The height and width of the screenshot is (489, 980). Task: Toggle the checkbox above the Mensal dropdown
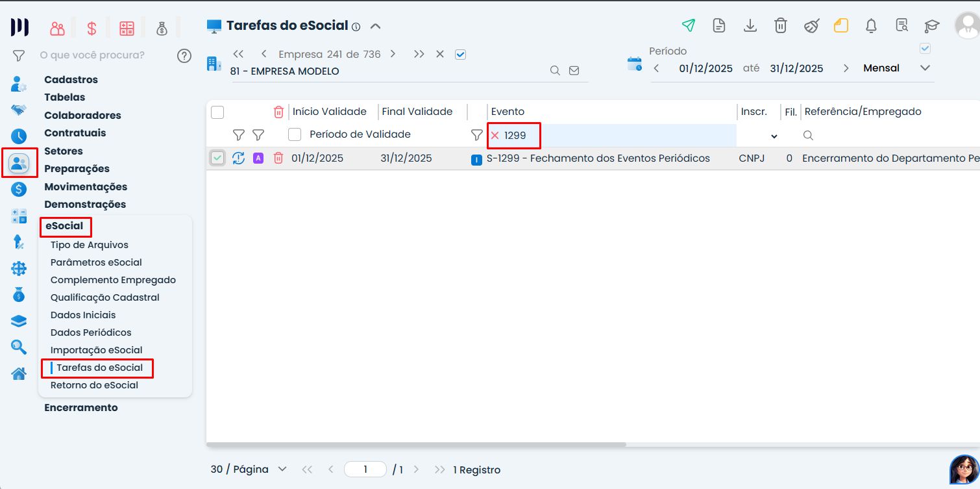point(925,48)
